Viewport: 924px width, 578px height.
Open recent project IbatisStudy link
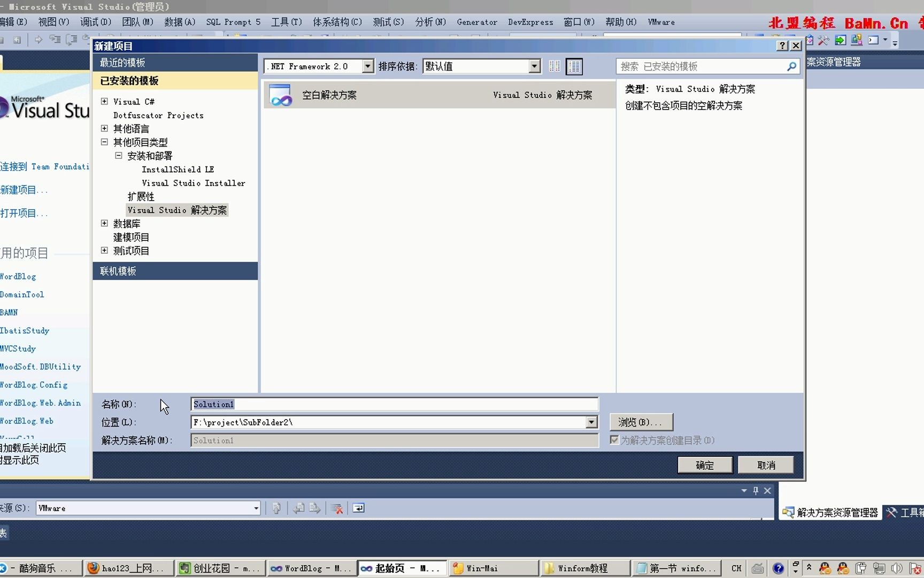pyautogui.click(x=25, y=331)
